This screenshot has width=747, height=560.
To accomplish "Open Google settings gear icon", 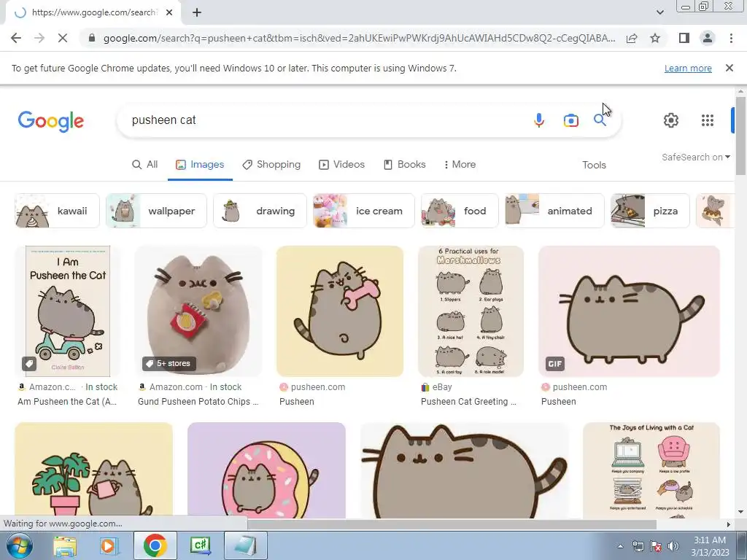I will click(671, 120).
